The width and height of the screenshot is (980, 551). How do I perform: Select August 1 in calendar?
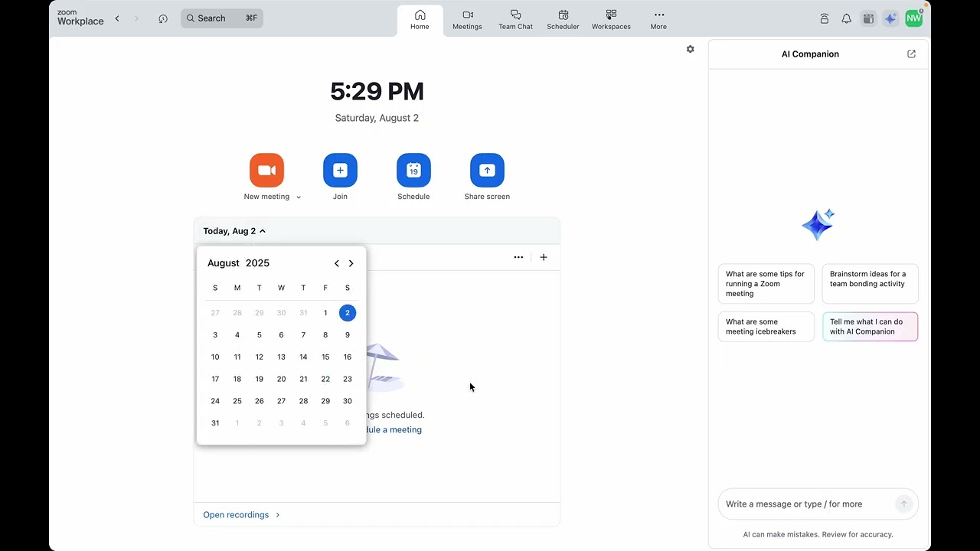[325, 312]
